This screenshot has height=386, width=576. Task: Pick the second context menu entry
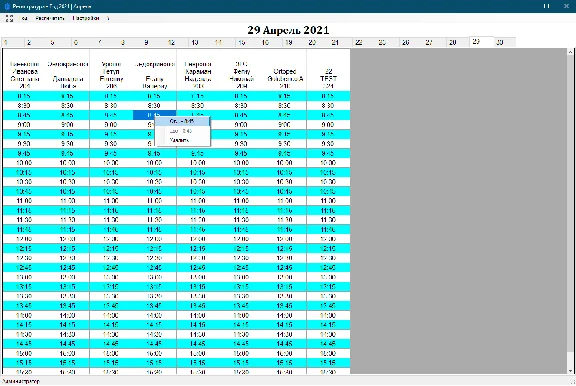[x=183, y=131]
